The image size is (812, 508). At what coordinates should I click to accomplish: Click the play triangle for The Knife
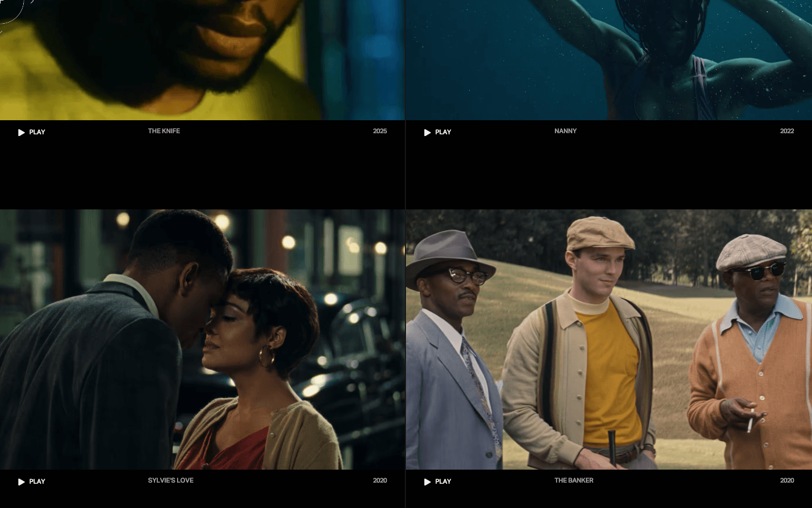[x=21, y=133]
